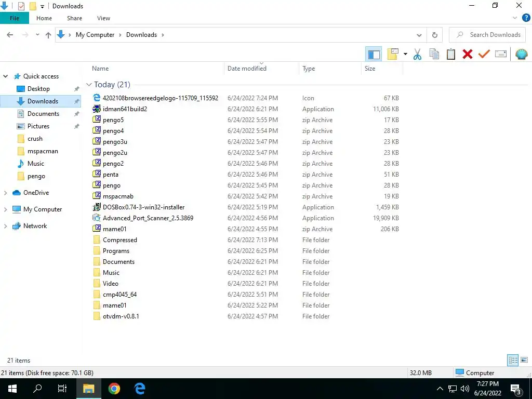Click the new folder toolbar icon
The width and height of the screenshot is (532, 399).
click(393, 54)
